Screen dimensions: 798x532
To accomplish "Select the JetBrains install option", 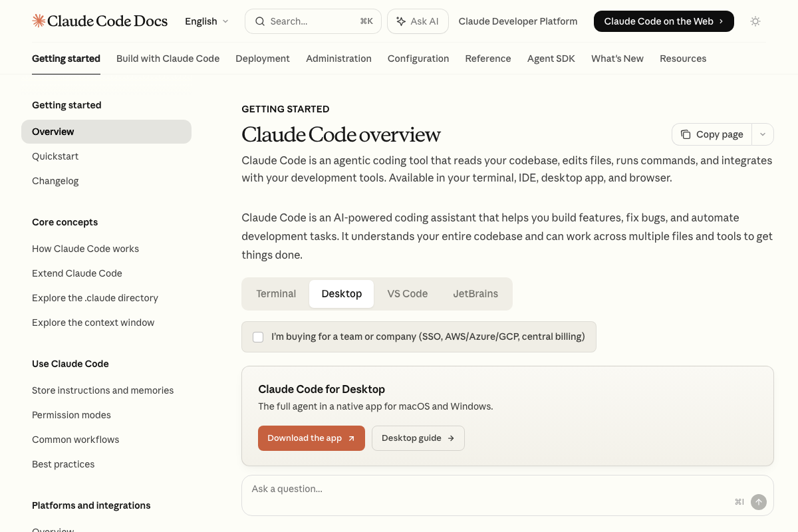I will pyautogui.click(x=475, y=293).
